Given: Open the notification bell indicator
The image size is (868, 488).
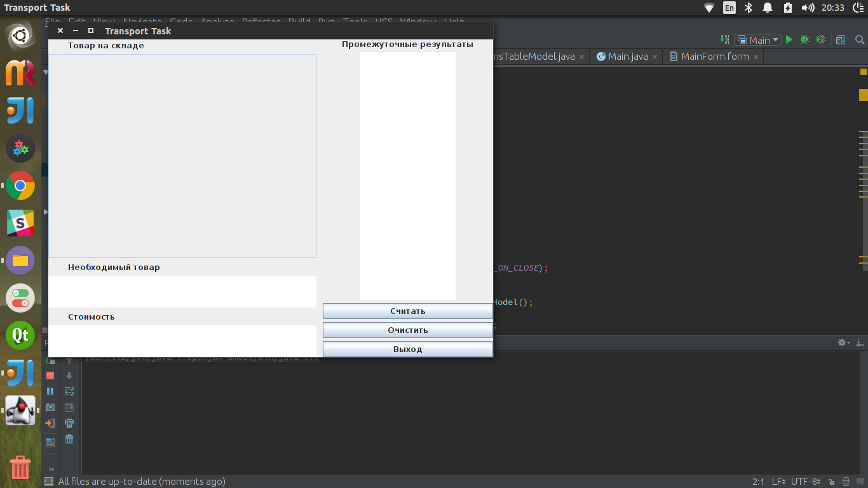Looking at the screenshot, I should 768,8.
